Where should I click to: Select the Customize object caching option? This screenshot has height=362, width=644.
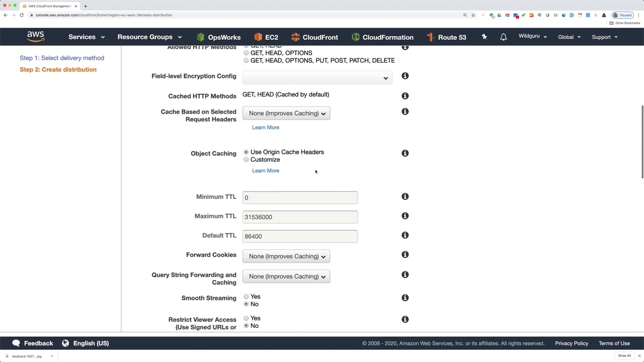pos(246,160)
